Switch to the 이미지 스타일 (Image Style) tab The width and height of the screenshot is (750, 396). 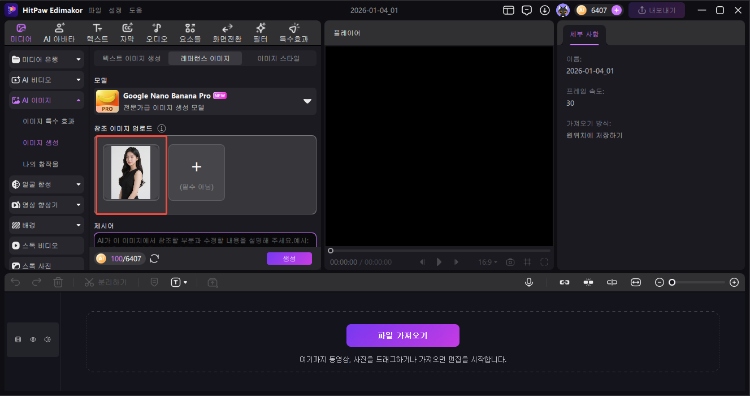point(279,58)
